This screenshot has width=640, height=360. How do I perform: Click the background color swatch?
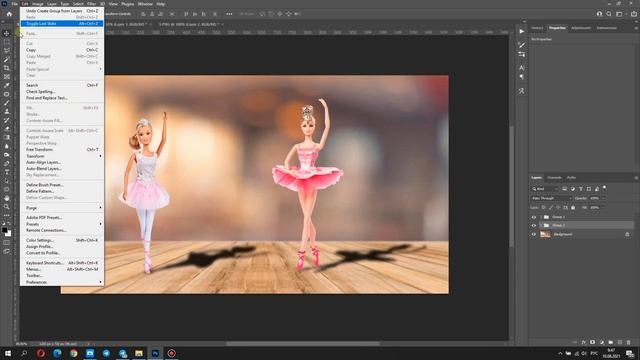8,233
